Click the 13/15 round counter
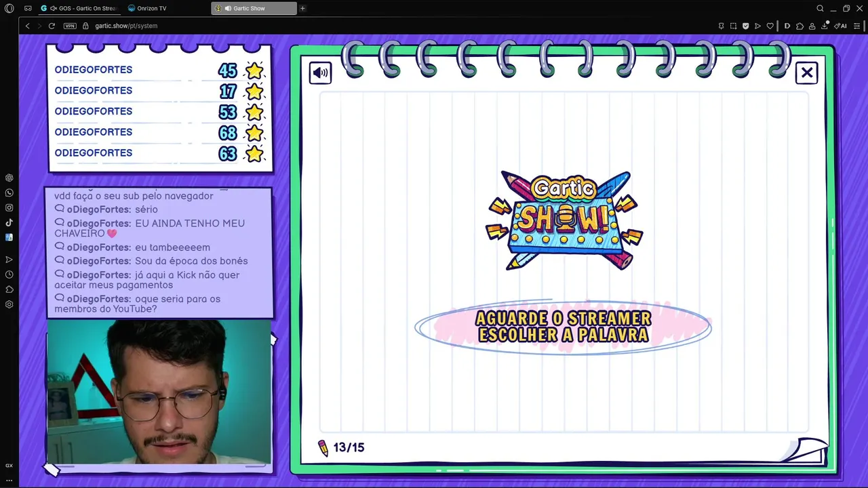The image size is (868, 488). [349, 447]
